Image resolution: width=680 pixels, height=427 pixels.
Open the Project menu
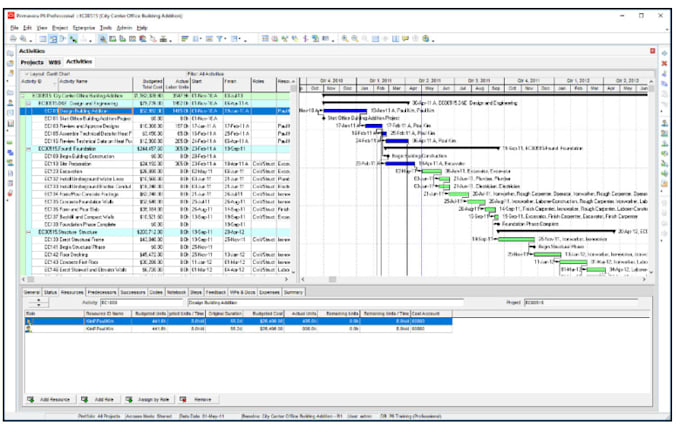click(60, 28)
